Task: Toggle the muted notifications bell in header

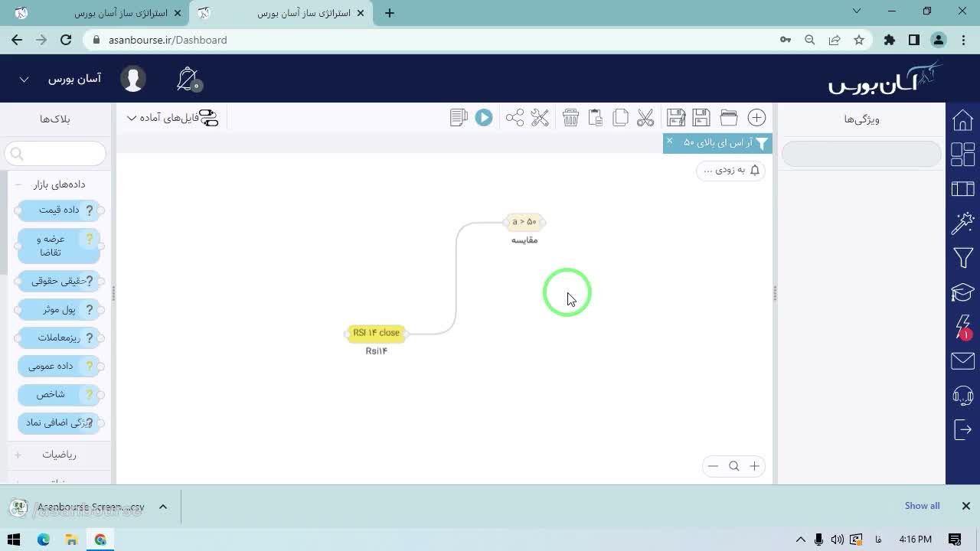Action: pos(188,79)
